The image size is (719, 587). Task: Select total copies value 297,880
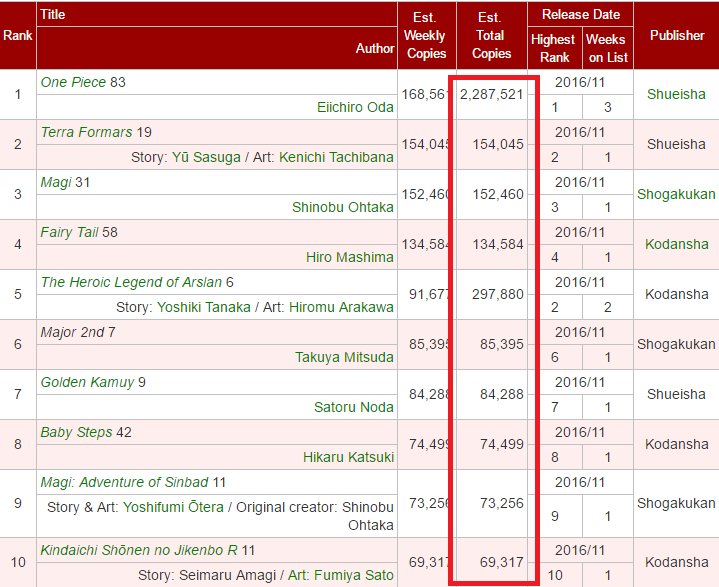498,294
